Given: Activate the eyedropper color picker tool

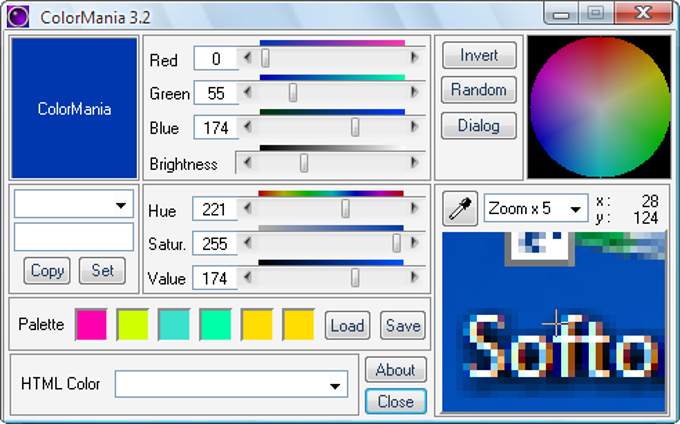Looking at the screenshot, I should click(x=460, y=209).
